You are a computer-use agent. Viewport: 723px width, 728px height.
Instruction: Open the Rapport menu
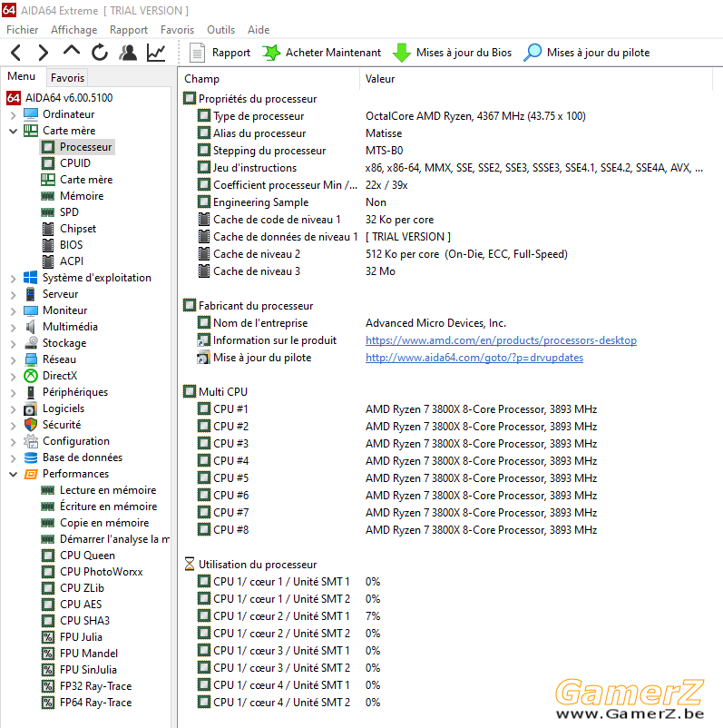click(129, 30)
